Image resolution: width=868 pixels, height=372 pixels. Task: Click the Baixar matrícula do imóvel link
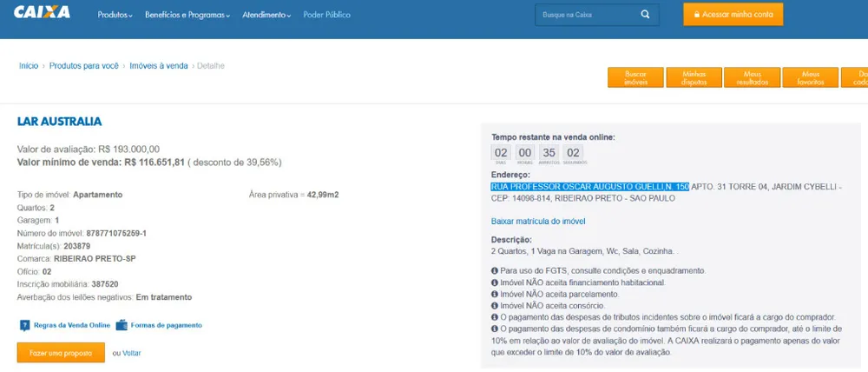tap(538, 222)
